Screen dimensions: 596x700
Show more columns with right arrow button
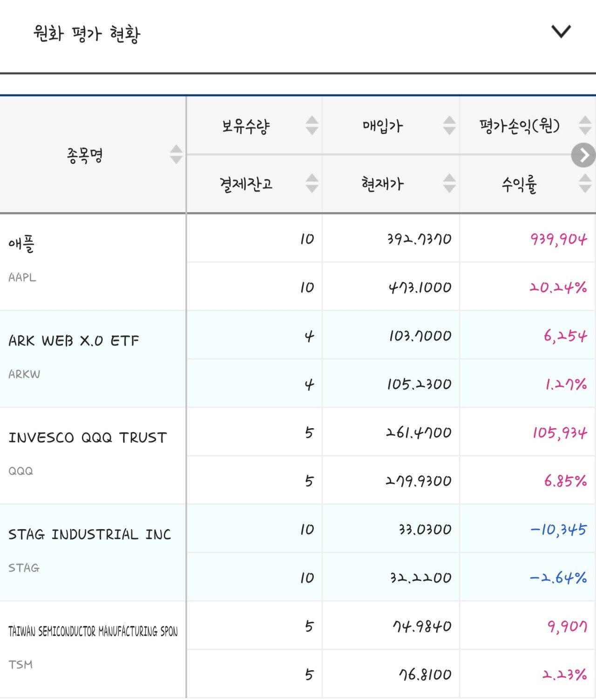tap(583, 155)
